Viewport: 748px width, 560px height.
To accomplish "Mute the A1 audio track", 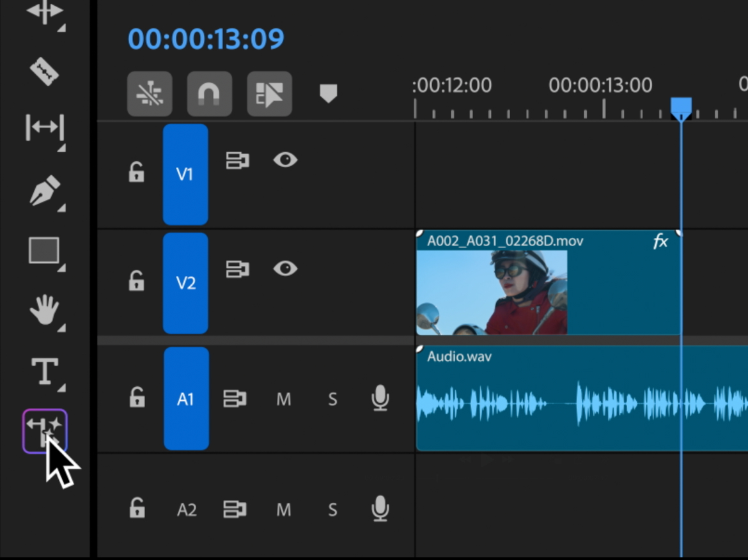I will (283, 400).
